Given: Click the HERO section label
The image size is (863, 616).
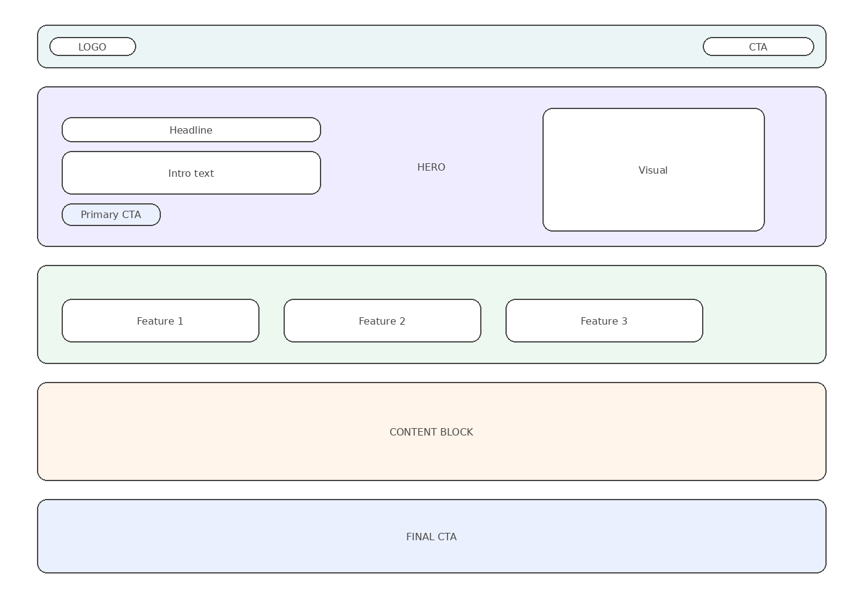Looking at the screenshot, I should click(431, 167).
